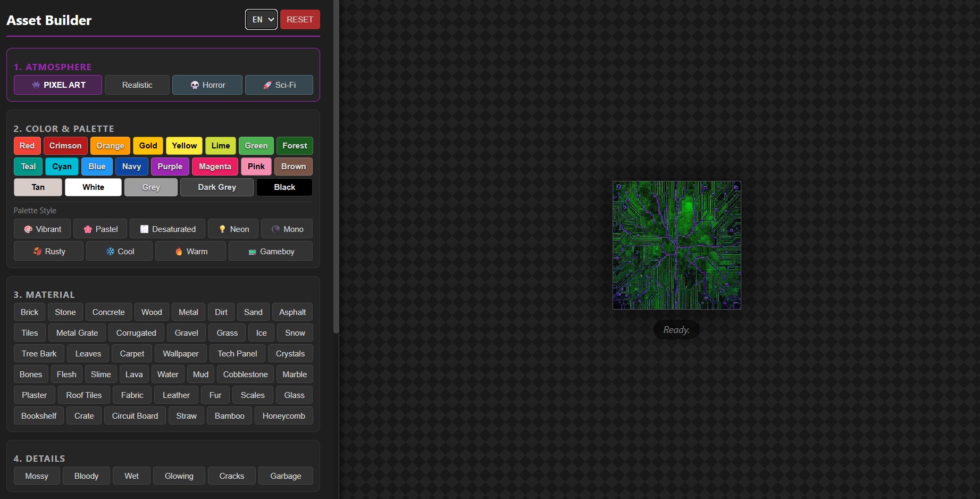Viewport: 980px width, 499px height.
Task: Select the Tan color swatch
Action: 38,187
